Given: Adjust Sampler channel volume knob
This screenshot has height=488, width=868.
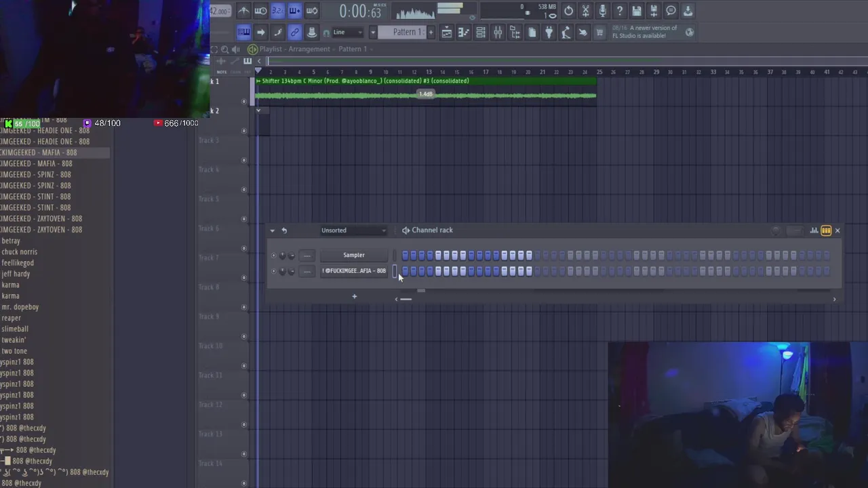Looking at the screenshot, I should [292, 256].
